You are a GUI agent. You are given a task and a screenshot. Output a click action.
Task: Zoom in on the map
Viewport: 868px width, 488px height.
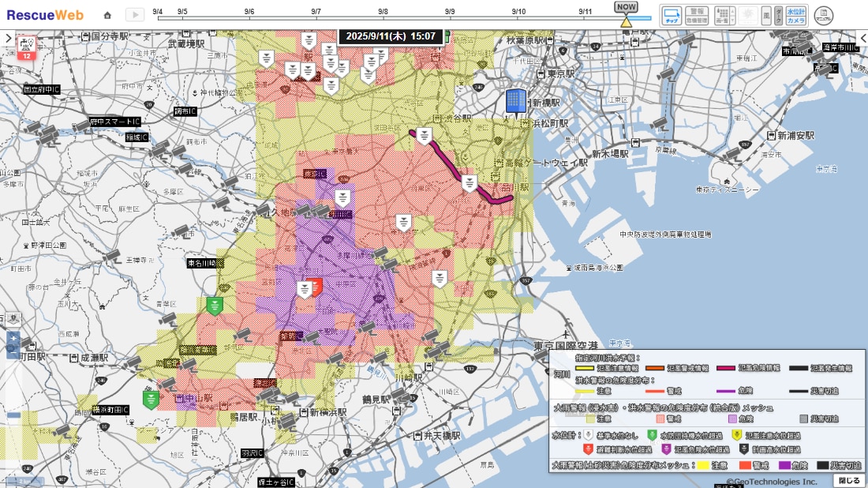click(x=13, y=337)
